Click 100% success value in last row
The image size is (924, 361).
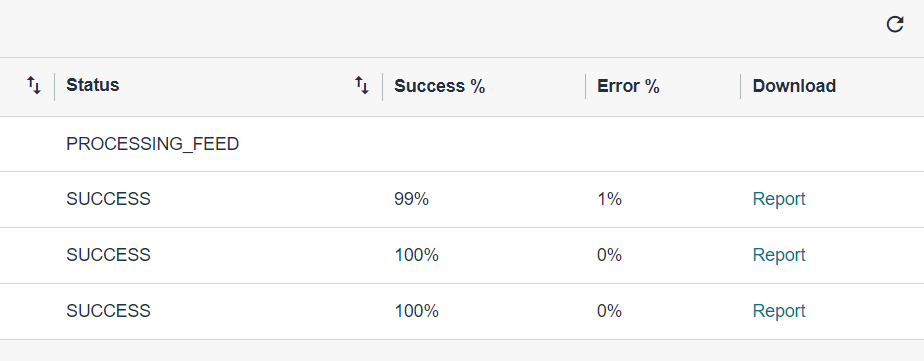click(x=416, y=311)
